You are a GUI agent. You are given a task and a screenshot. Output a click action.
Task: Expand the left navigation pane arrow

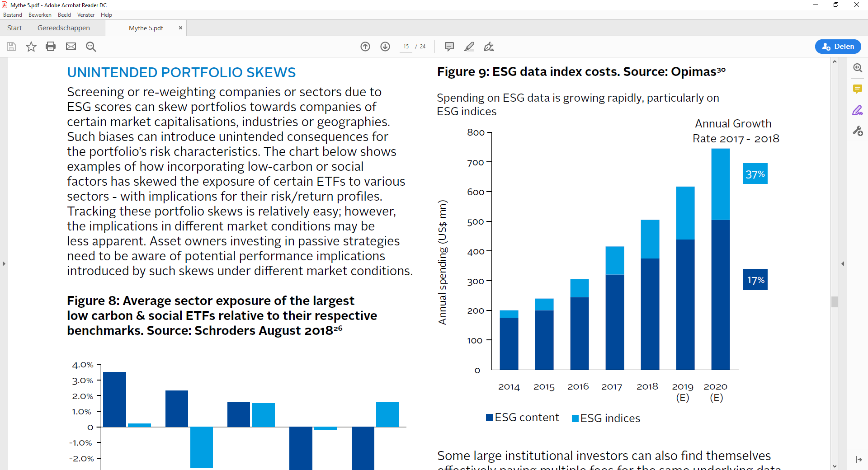point(4,263)
